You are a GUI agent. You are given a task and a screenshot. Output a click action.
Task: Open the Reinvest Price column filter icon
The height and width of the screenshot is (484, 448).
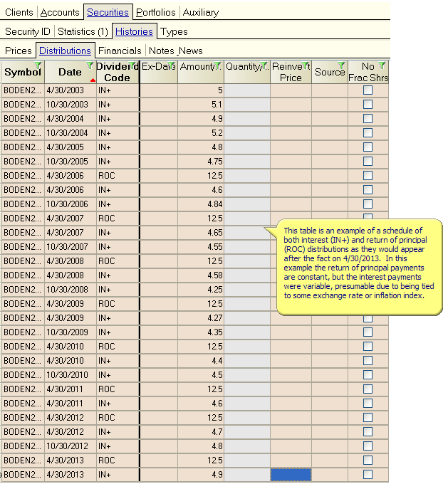(306, 65)
